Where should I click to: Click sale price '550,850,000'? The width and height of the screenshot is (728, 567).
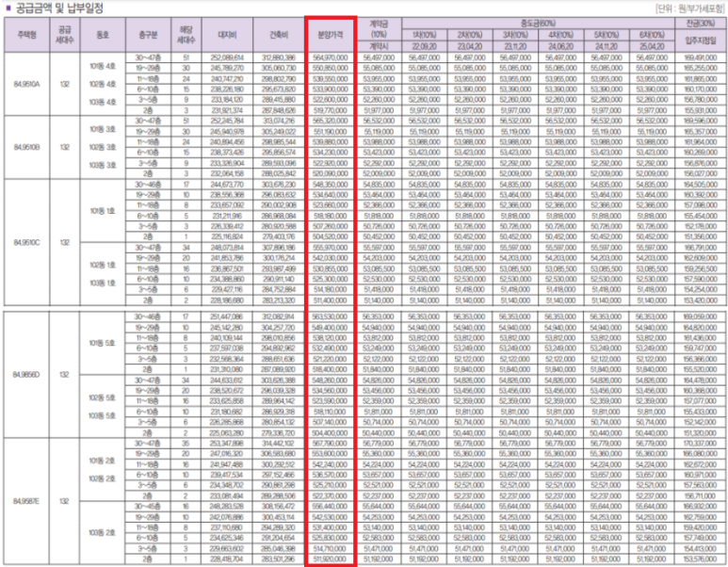[x=331, y=68]
